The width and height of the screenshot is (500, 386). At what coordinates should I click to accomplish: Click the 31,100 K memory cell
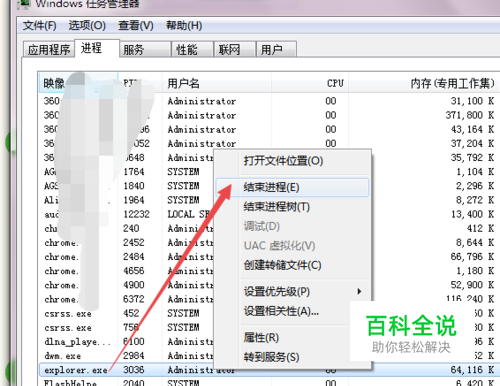(472, 101)
